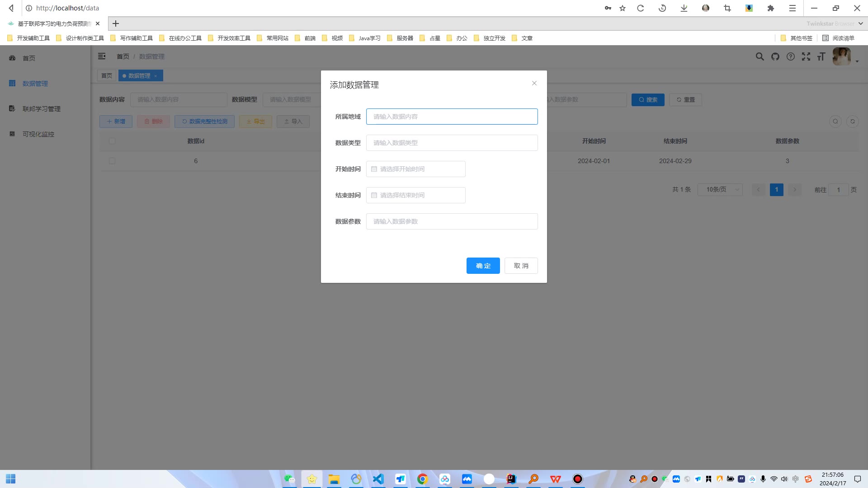Viewport: 868px width, 488px height.
Task: Click the header search magnifier icon
Action: point(759,56)
